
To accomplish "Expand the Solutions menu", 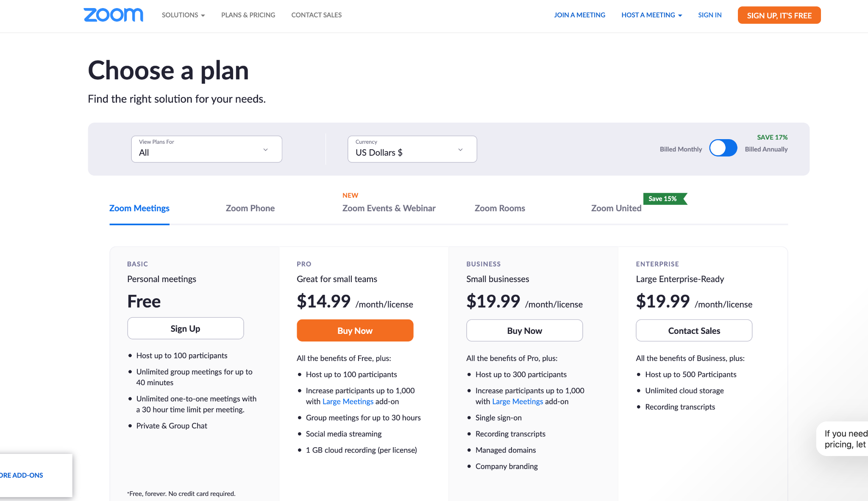I will click(183, 15).
